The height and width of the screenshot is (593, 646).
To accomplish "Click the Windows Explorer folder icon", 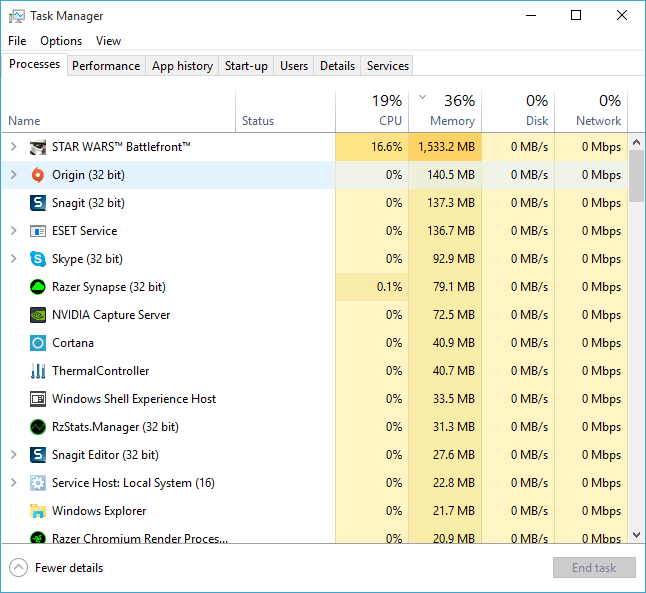I will [x=38, y=511].
